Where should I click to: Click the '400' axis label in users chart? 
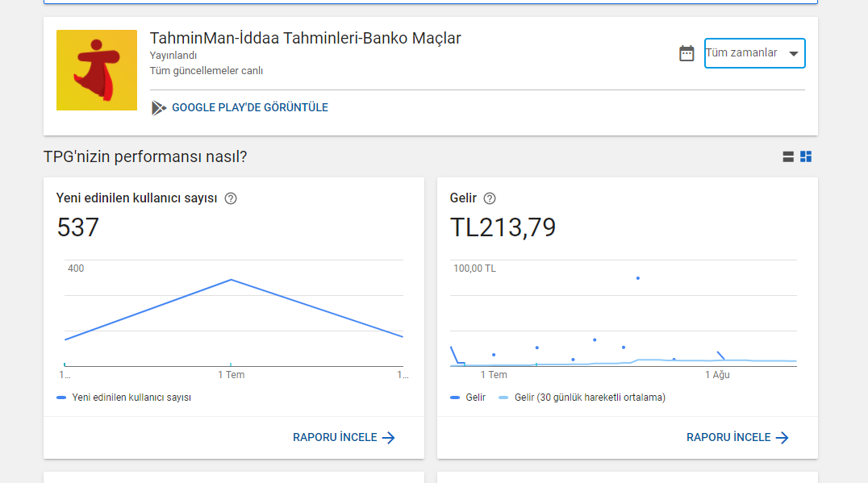point(76,269)
